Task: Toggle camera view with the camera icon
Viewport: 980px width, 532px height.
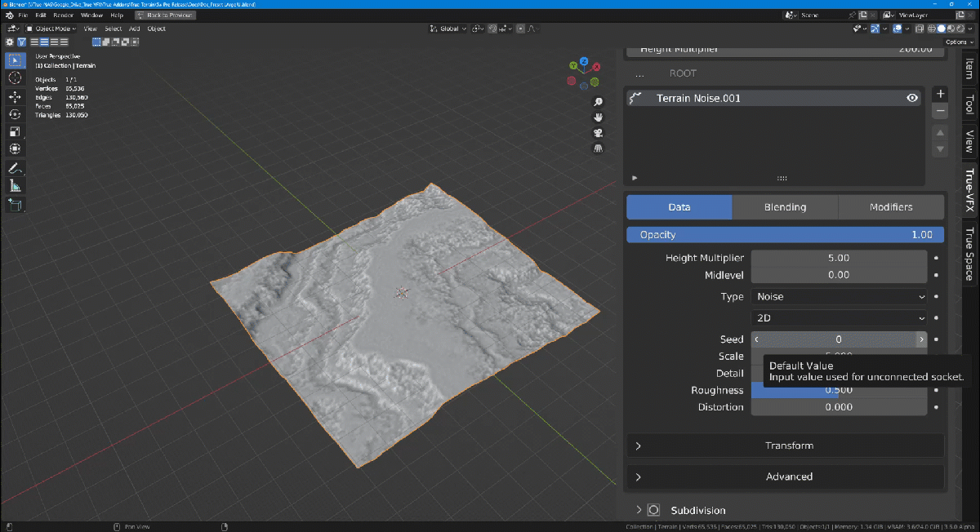Action: 599,133
